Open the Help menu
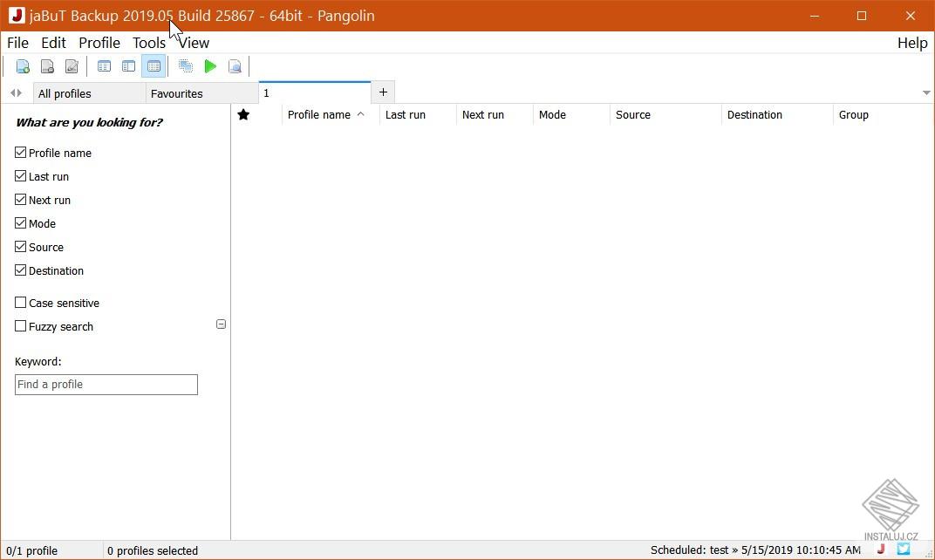 click(x=912, y=43)
